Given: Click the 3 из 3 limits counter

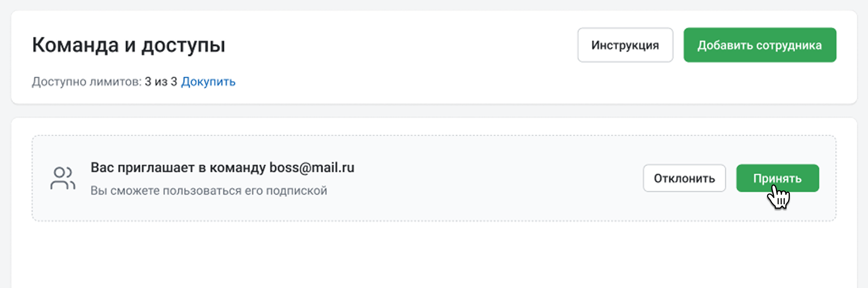Looking at the screenshot, I should coord(160,82).
